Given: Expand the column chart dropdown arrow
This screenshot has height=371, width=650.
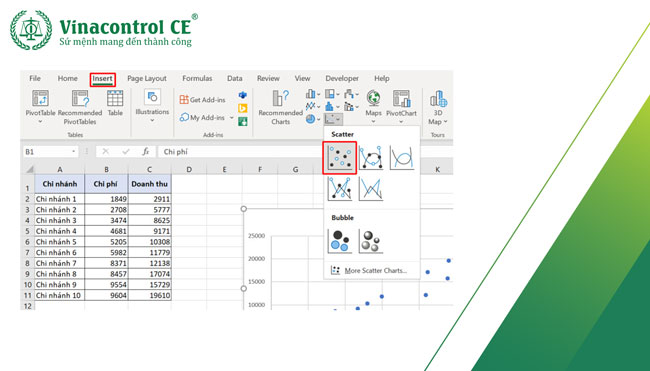Looking at the screenshot, I should (x=318, y=95).
